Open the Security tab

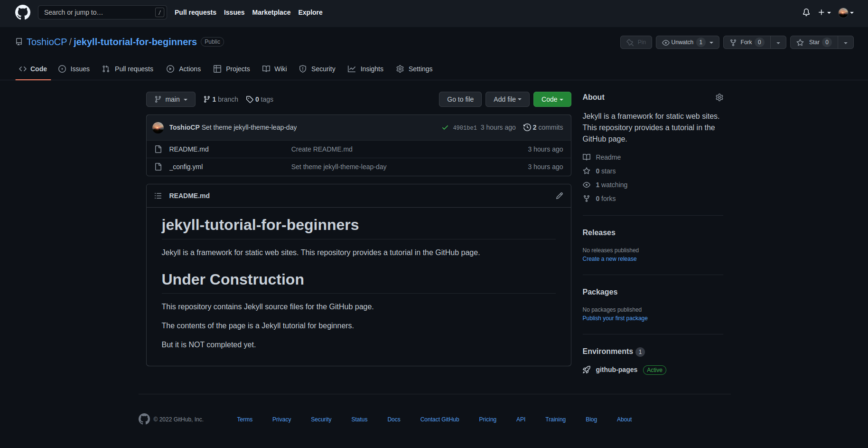tap(317, 69)
